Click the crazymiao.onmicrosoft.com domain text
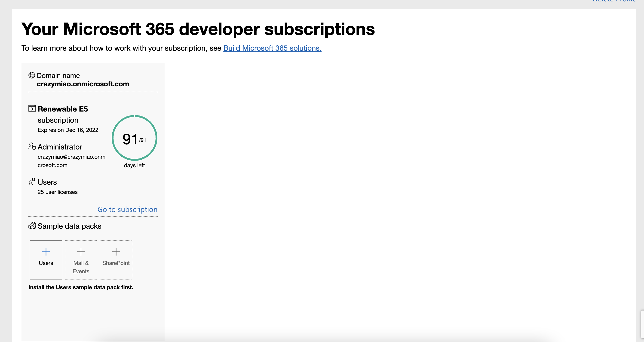The width and height of the screenshot is (644, 342). pos(83,84)
